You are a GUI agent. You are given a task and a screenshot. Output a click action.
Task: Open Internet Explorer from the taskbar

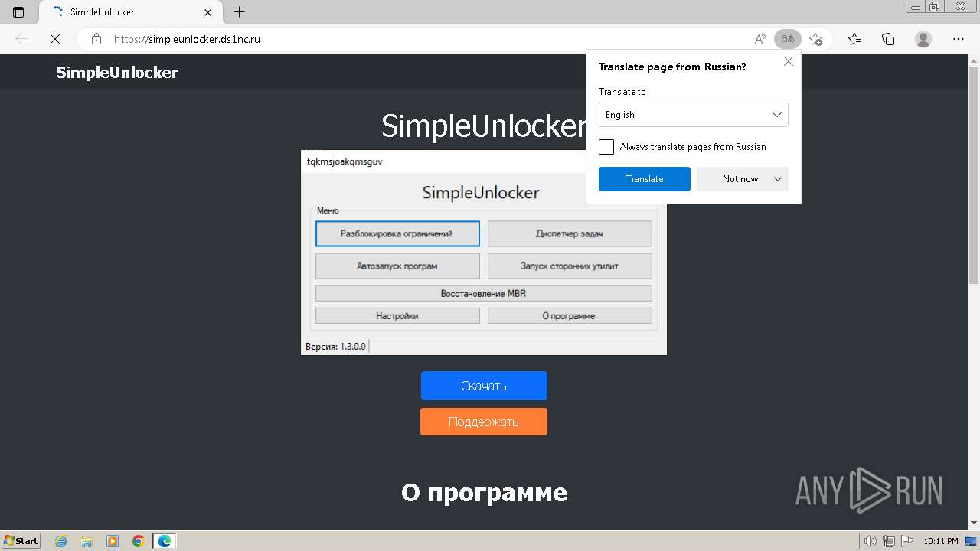[61, 541]
